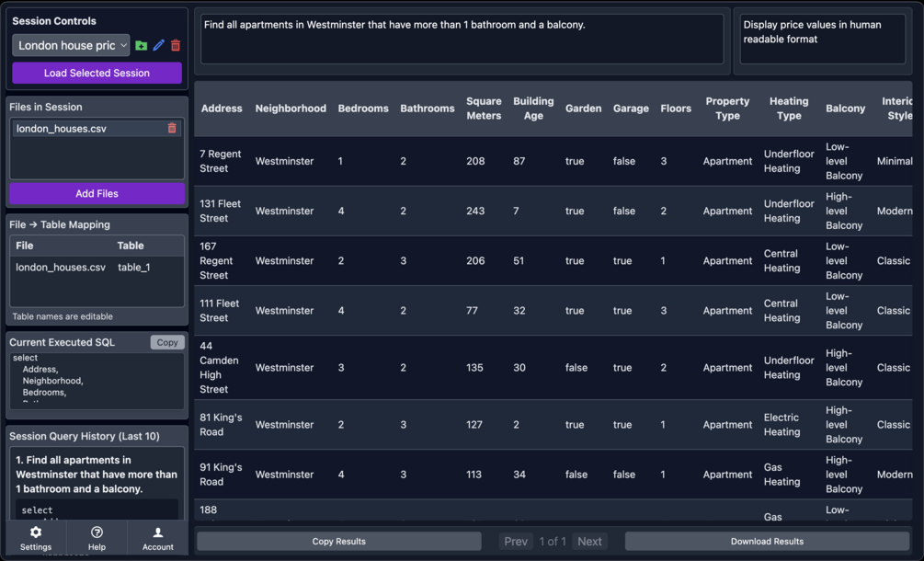Click the blue pencil rename session icon
924x561 pixels.
click(x=158, y=45)
